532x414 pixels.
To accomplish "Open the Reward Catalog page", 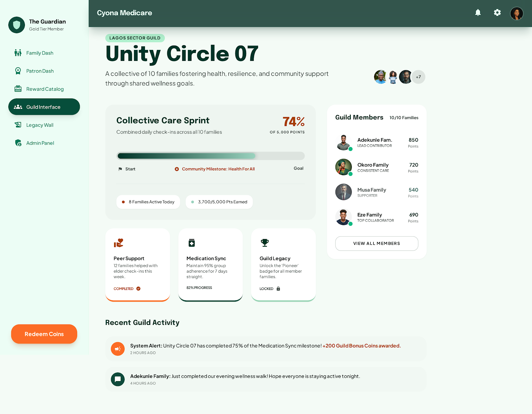I will coord(44,89).
